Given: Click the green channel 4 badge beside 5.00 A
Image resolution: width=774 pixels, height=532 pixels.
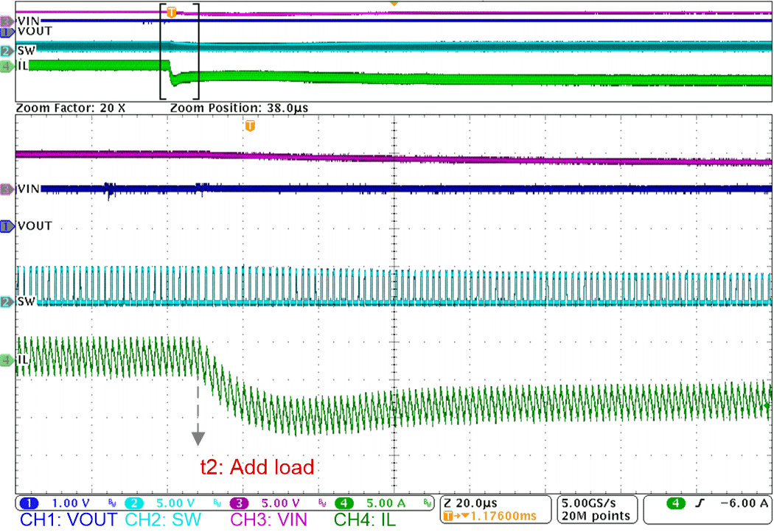Looking at the screenshot, I should click(344, 503).
